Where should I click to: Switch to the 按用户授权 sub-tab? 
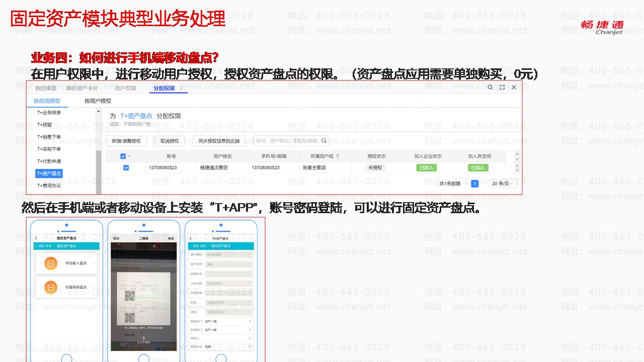pyautogui.click(x=98, y=101)
